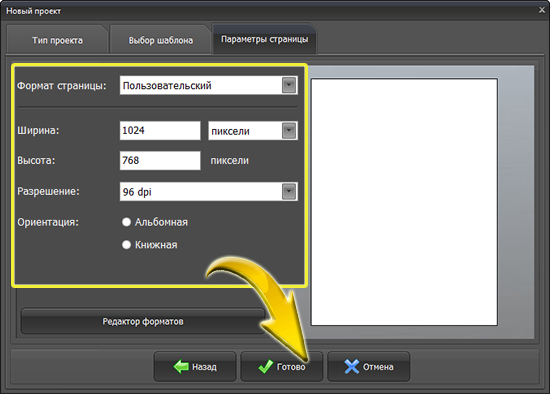
Task: Open the Формат страницы dropdown arrow
Action: tap(289, 85)
